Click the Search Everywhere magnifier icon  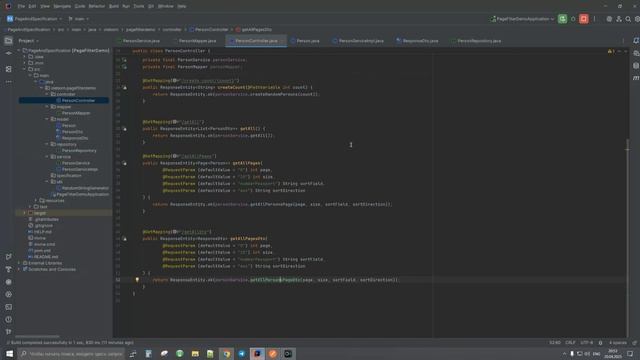click(628, 19)
